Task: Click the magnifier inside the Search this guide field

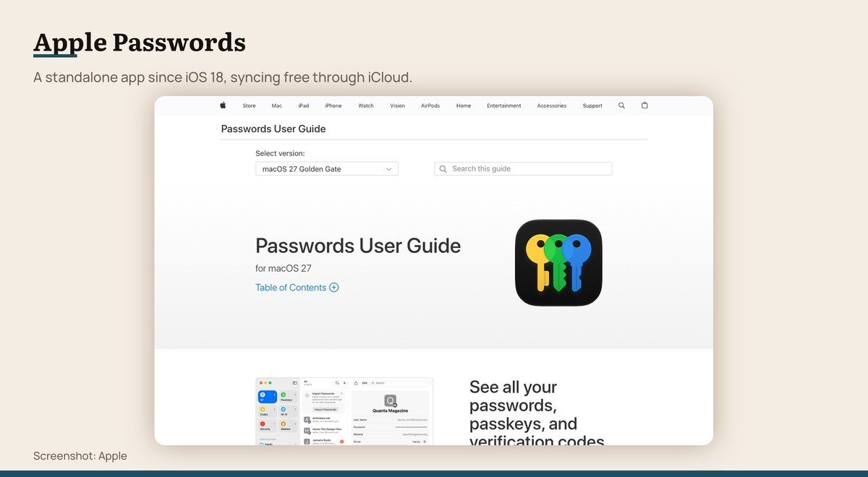Action: pos(443,169)
